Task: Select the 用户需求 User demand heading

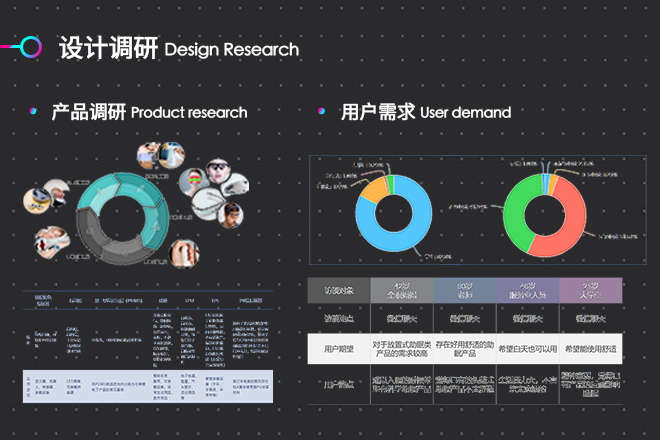Action: [425, 112]
